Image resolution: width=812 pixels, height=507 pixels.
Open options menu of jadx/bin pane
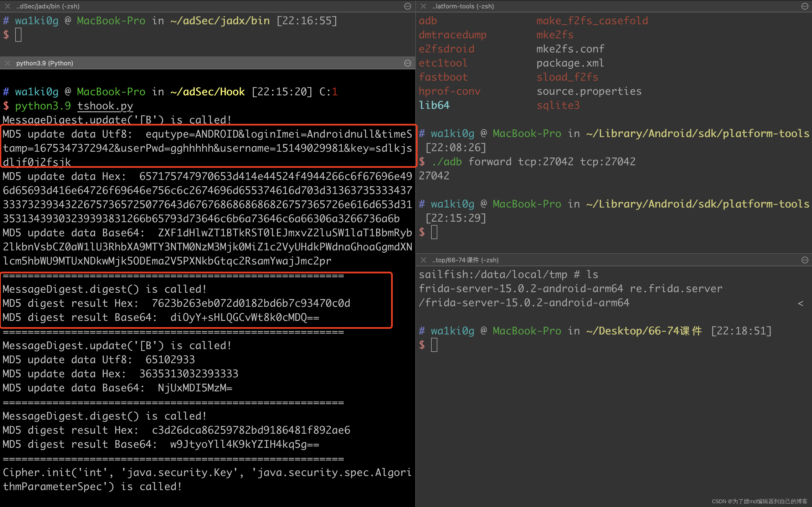coord(407,6)
